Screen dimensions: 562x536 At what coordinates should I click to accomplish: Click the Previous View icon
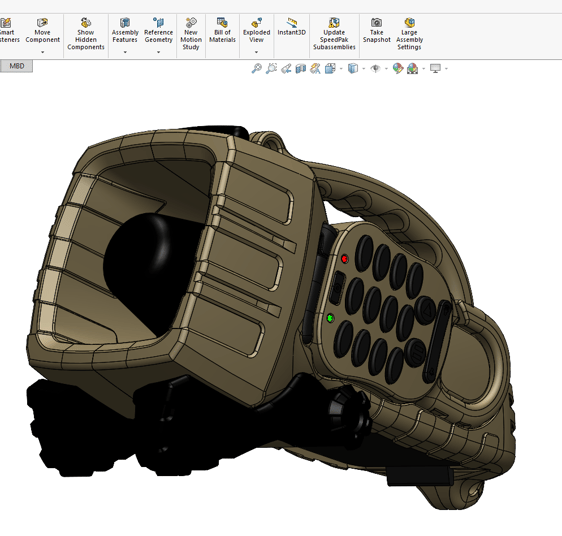tap(286, 68)
